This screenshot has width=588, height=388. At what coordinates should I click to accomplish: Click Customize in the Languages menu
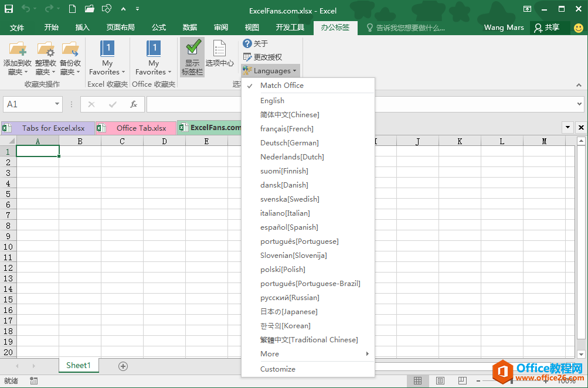308,369
